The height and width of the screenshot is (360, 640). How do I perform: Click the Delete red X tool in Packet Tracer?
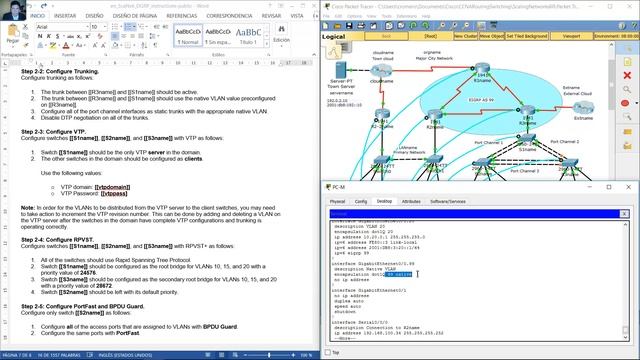(627, 76)
